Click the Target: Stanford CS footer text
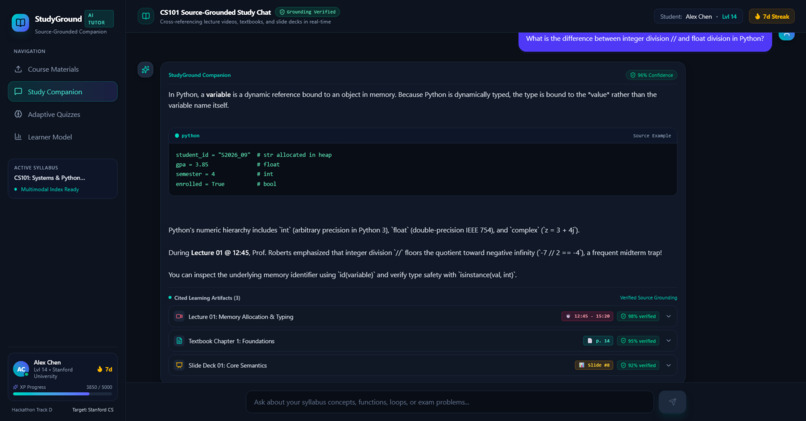The height and width of the screenshot is (421, 806). click(x=93, y=410)
